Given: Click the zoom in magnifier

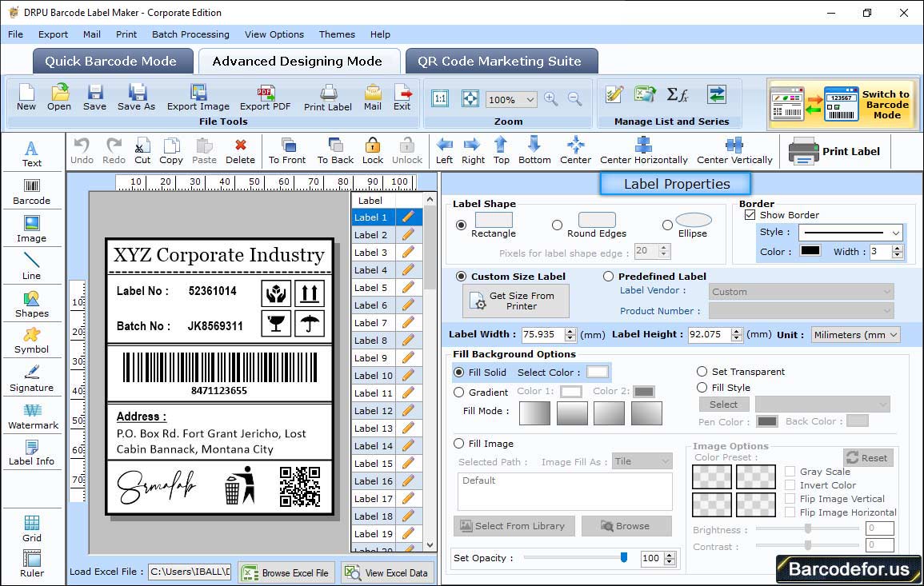Looking at the screenshot, I should tap(551, 99).
